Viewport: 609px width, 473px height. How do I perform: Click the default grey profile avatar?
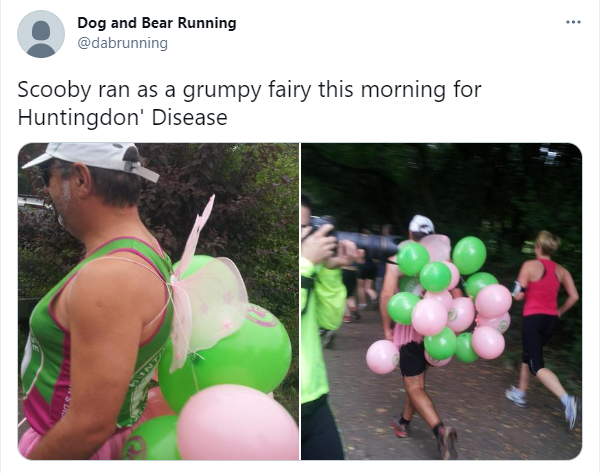(41, 34)
